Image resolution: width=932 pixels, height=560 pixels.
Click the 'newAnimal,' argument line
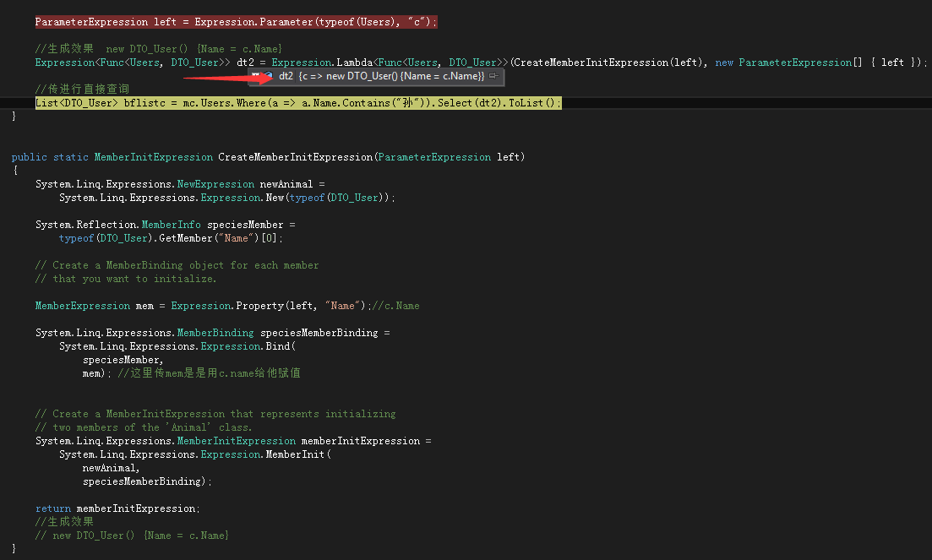click(x=112, y=468)
